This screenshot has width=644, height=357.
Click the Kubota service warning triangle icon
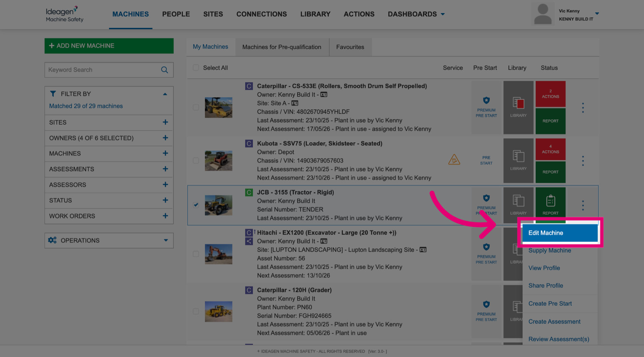[x=454, y=159]
